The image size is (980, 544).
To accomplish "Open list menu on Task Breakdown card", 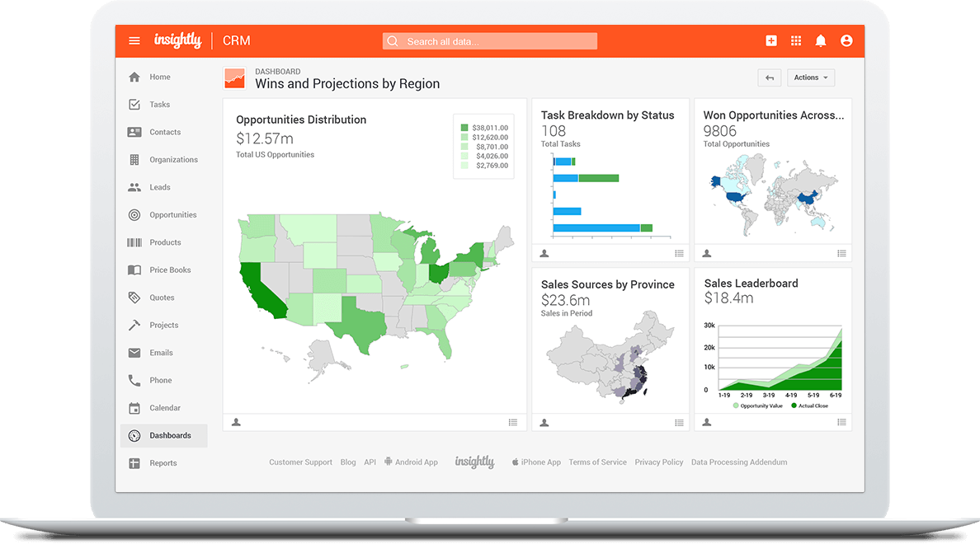I will pyautogui.click(x=679, y=254).
